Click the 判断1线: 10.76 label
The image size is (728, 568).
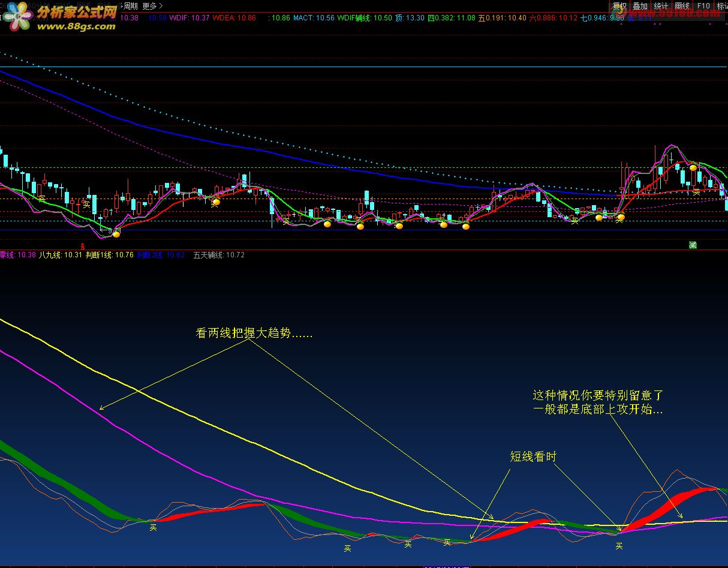tap(110, 255)
